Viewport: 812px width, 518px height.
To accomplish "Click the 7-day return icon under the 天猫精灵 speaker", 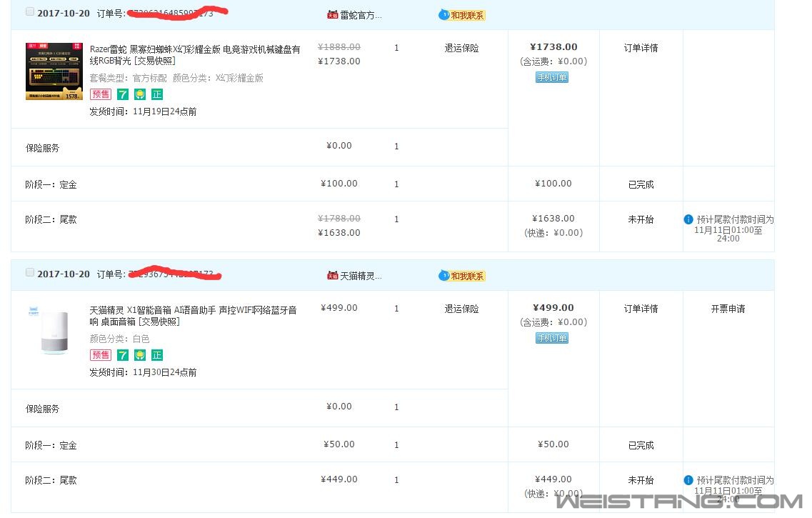I will (x=123, y=355).
